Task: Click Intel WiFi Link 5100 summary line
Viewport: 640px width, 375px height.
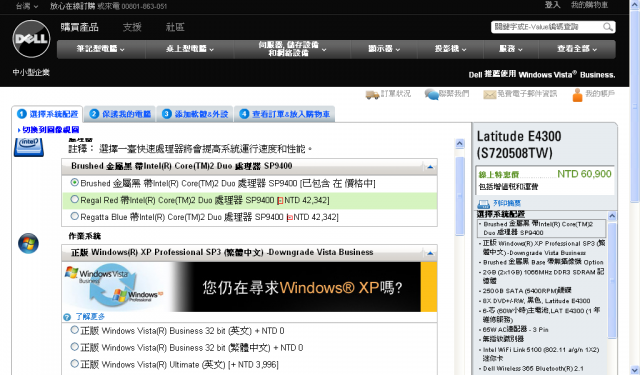Action: pyautogui.click(x=541, y=353)
